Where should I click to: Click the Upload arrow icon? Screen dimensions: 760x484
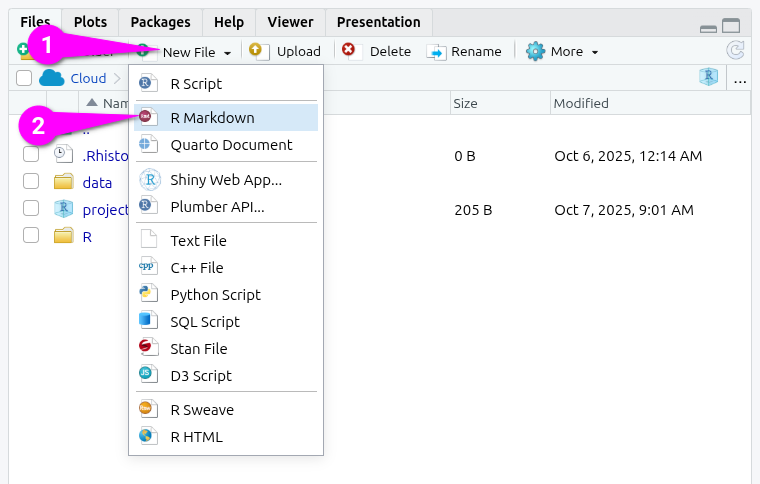(x=258, y=50)
